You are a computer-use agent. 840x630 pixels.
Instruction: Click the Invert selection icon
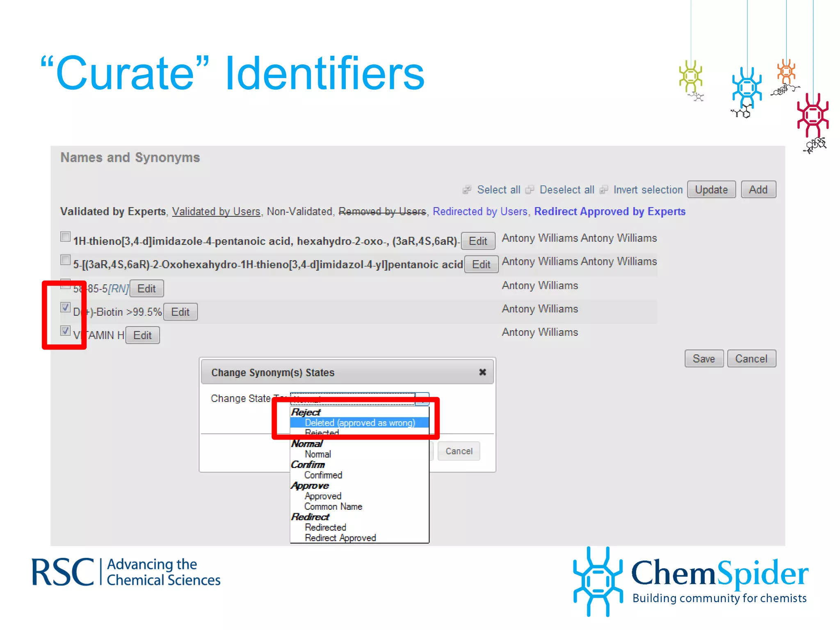point(604,189)
